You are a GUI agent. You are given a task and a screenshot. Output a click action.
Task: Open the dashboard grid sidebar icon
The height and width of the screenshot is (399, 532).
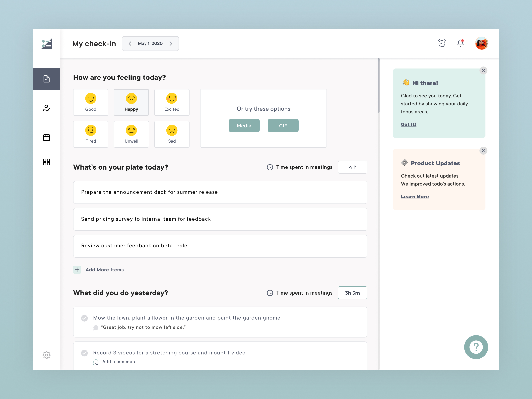46,162
